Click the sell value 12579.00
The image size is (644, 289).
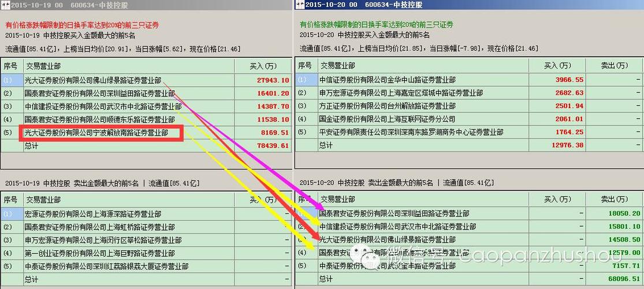pos(624,253)
